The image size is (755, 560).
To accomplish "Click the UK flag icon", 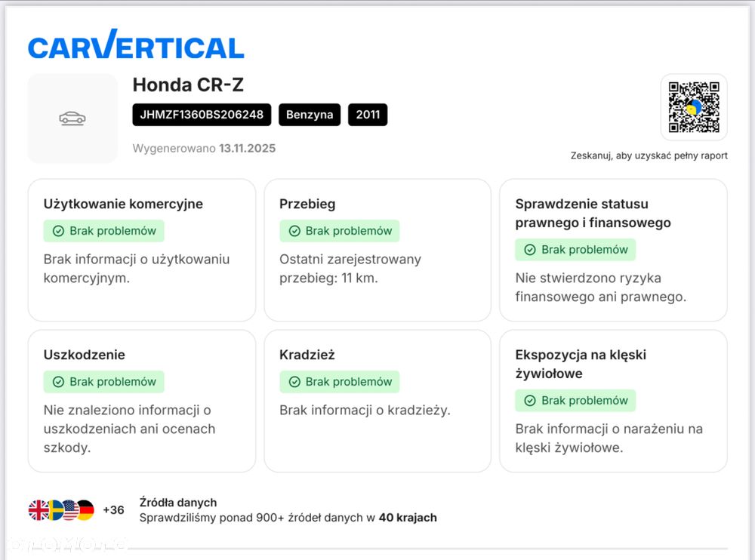I will [x=39, y=510].
